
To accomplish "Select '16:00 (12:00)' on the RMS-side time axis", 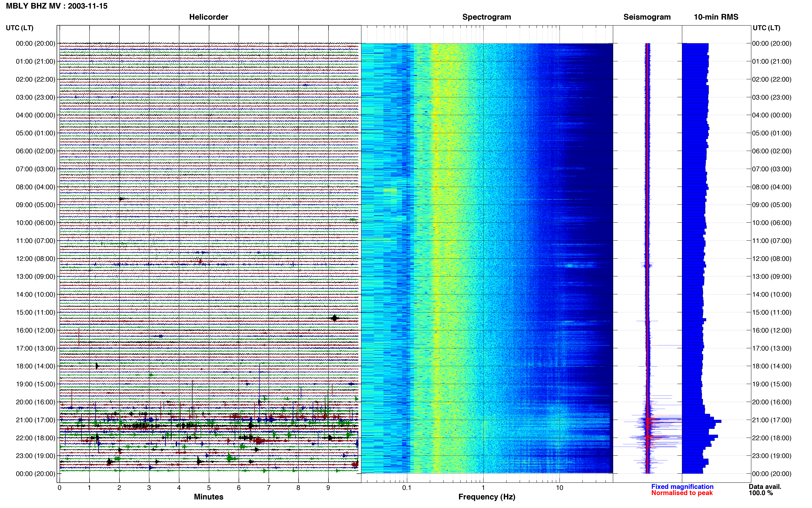I will (771, 330).
